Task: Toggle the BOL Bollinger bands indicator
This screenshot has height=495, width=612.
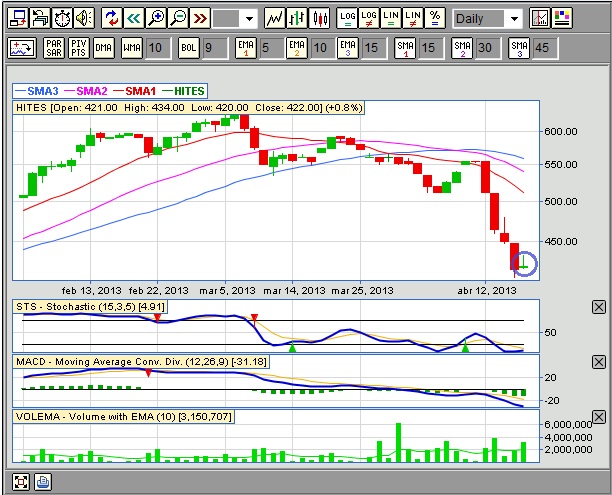Action: click(x=189, y=48)
